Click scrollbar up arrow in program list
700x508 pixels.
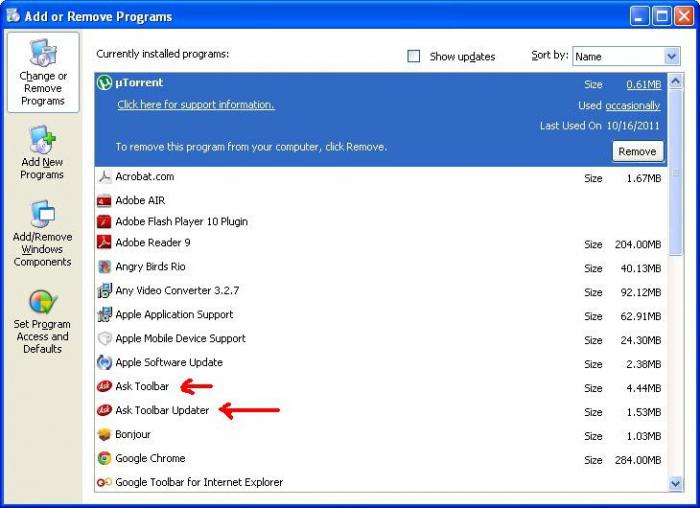(x=675, y=81)
